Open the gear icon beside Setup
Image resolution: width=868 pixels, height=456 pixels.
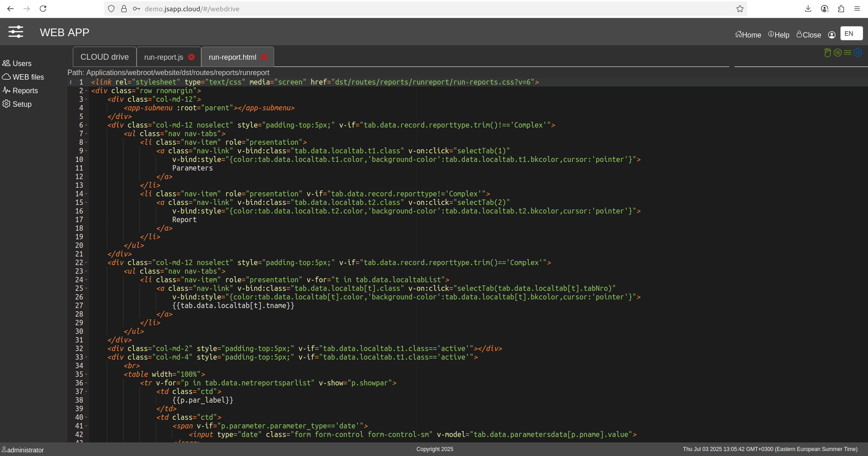click(6, 104)
